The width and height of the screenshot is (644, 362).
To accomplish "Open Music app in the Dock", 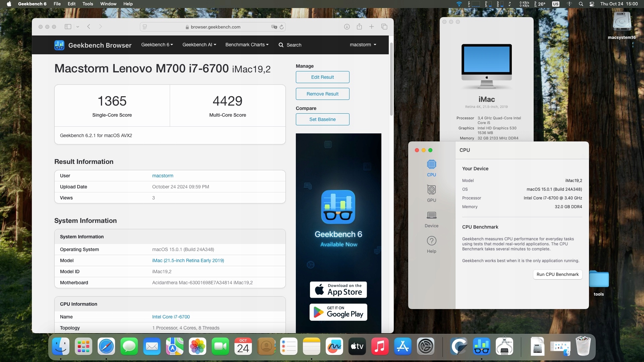I will point(380,346).
